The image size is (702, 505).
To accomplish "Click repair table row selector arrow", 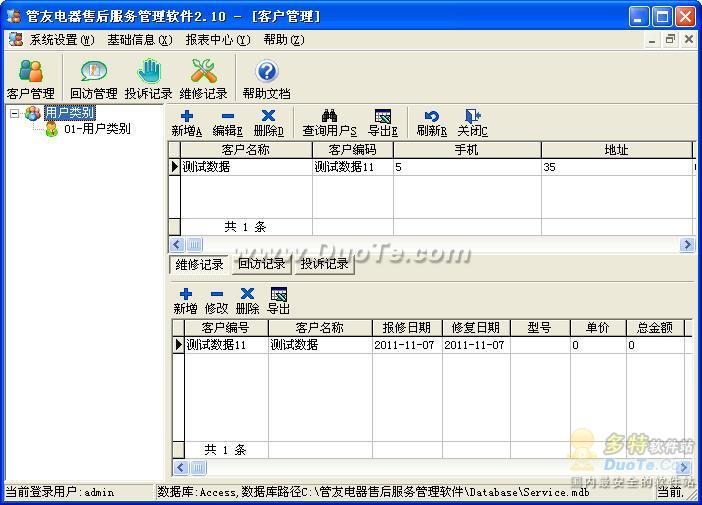I will [x=179, y=345].
